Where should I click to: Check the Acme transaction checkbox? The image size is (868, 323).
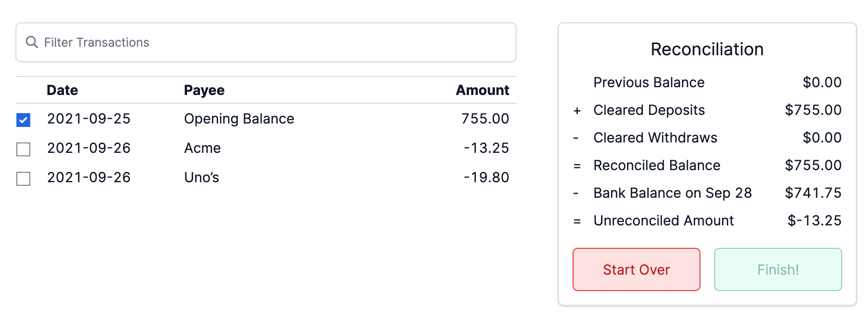click(23, 149)
